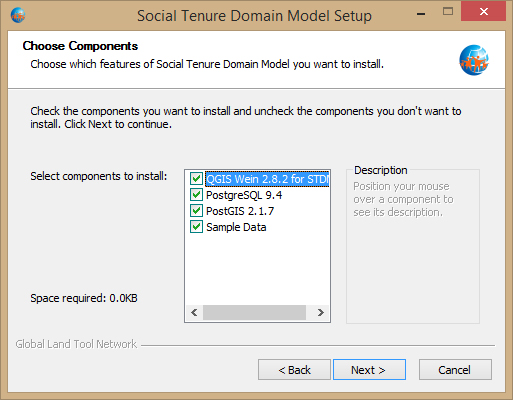
Task: Minimize the setup window
Action: pos(421,13)
